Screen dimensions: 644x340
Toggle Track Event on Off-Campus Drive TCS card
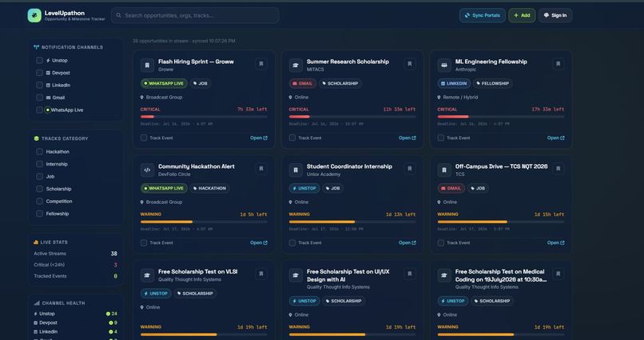click(x=441, y=242)
